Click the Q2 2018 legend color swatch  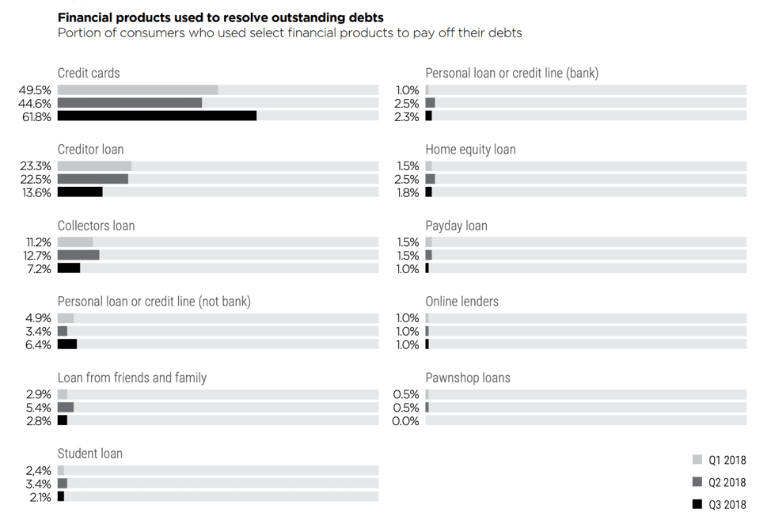click(x=697, y=482)
